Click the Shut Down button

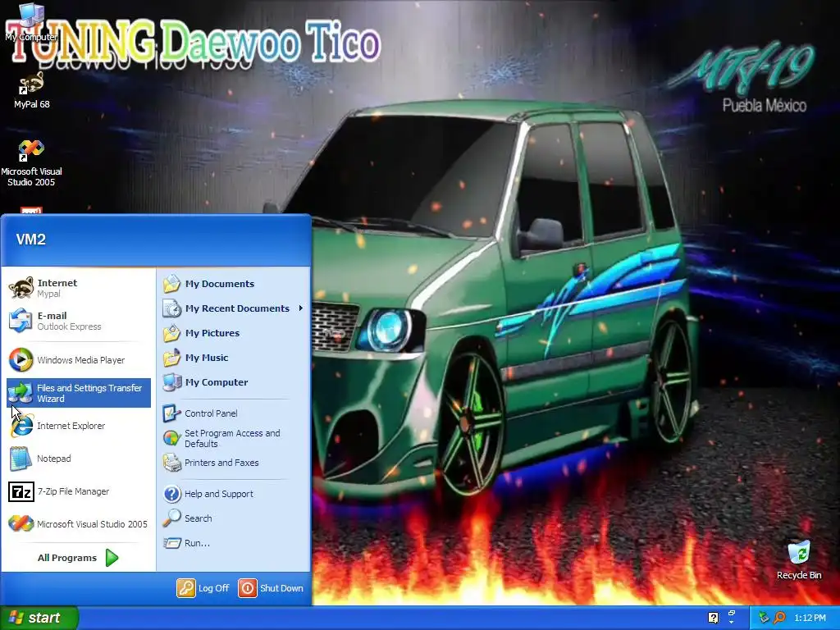pyautogui.click(x=271, y=588)
